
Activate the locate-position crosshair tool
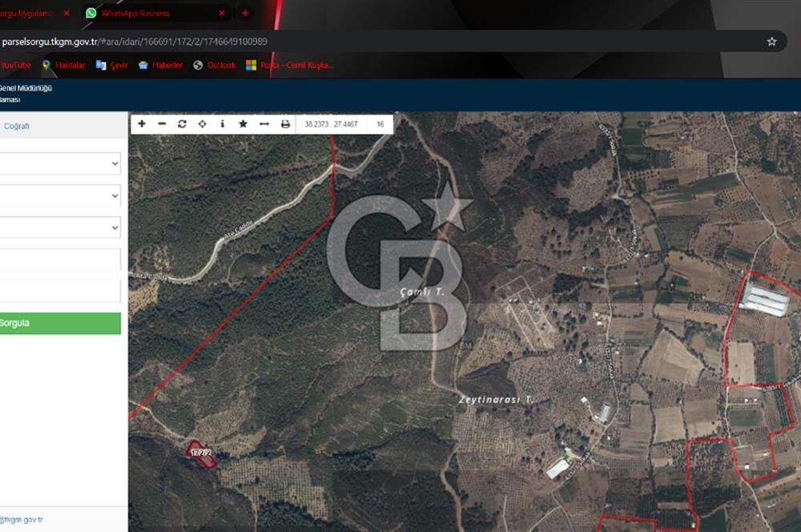[x=203, y=123]
